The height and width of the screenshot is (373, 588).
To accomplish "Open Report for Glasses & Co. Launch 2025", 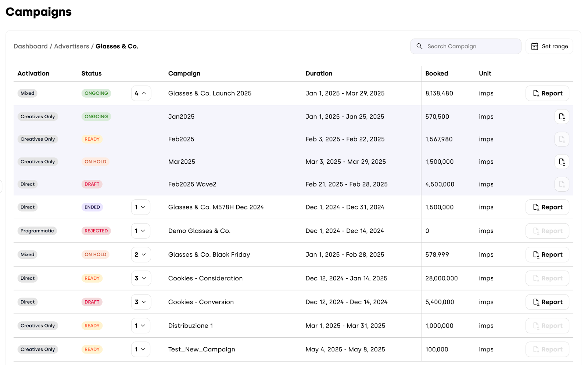I will click(x=547, y=93).
